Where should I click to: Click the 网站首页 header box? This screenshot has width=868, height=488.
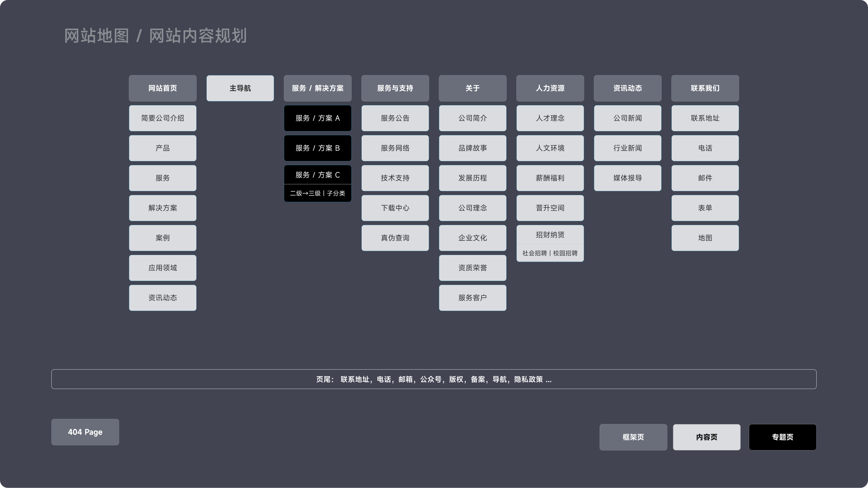[x=163, y=88]
